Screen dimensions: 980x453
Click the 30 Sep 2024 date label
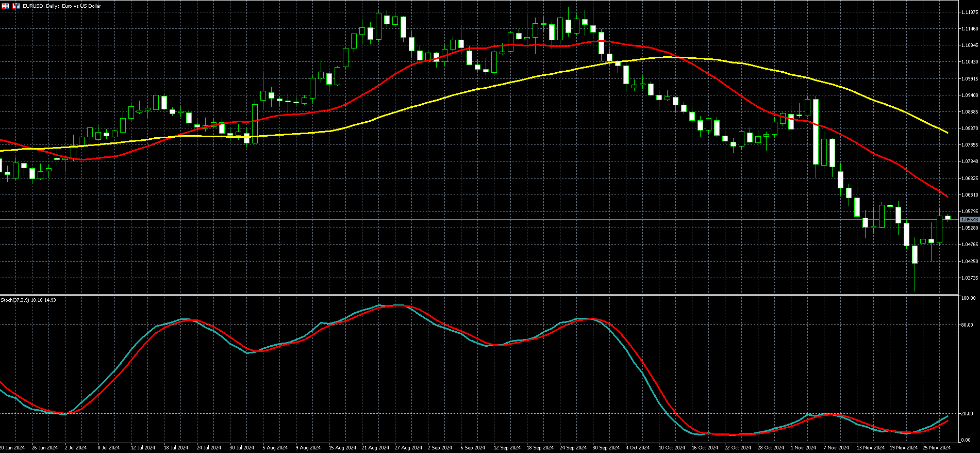tap(606, 448)
